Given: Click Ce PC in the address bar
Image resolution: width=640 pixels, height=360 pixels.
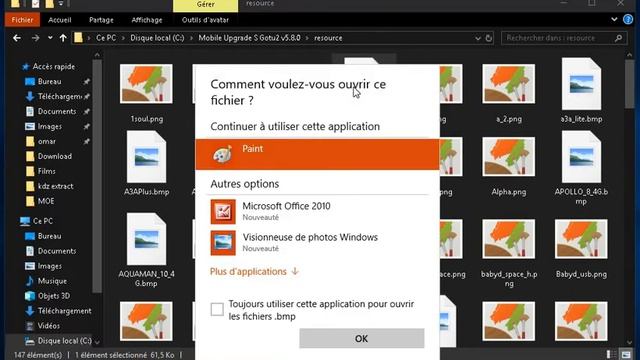Looking at the screenshot, I should (106, 38).
